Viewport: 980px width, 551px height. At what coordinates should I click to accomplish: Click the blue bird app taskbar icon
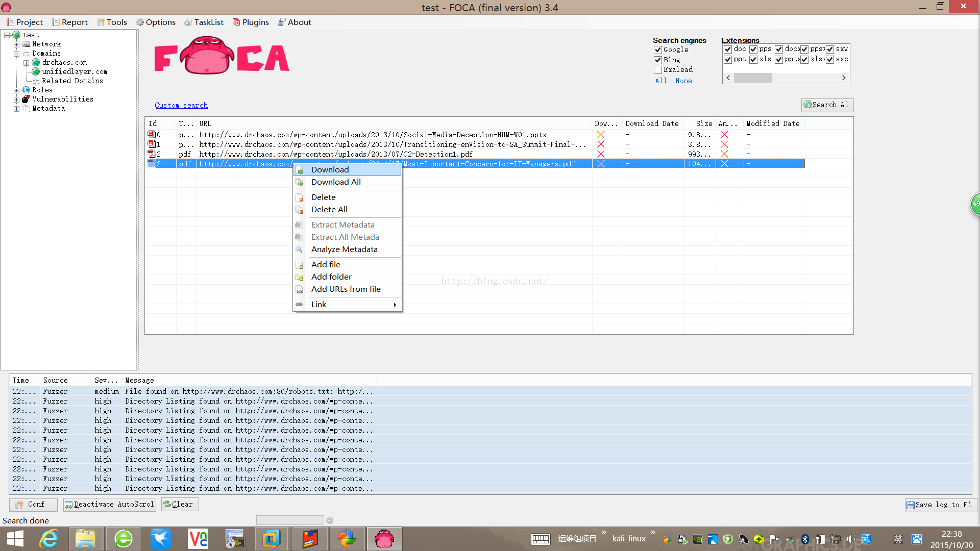coord(161,539)
